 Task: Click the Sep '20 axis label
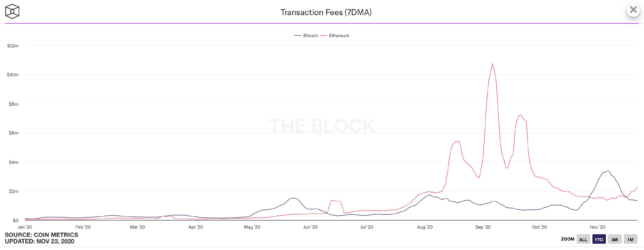coord(483,227)
